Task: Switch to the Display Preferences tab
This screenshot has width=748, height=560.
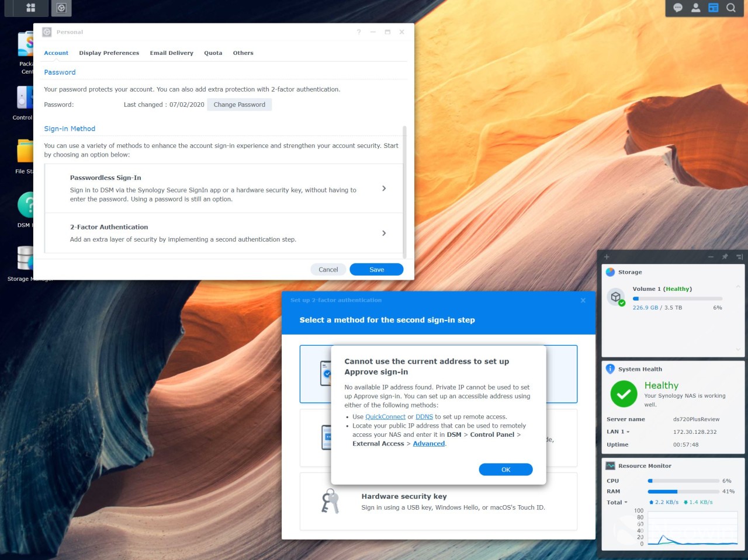Action: (109, 53)
